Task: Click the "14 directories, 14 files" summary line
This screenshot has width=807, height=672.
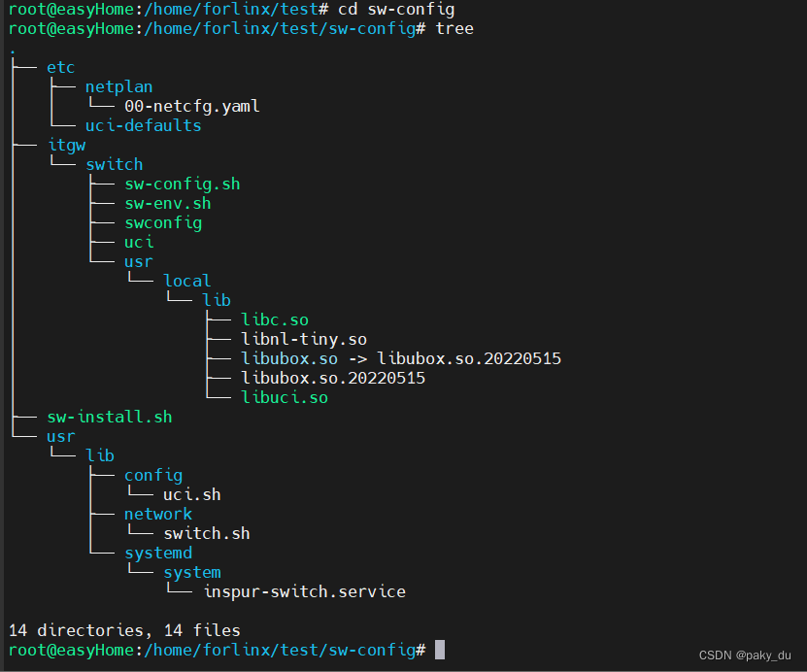Action: pos(124,630)
